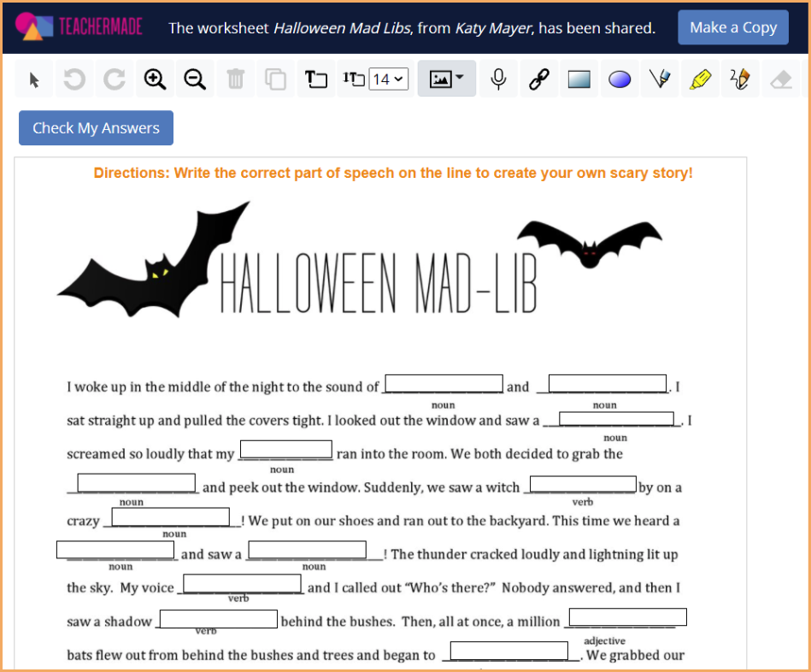The height and width of the screenshot is (672, 811).
Task: Click the Check My Answers button
Action: (x=95, y=127)
